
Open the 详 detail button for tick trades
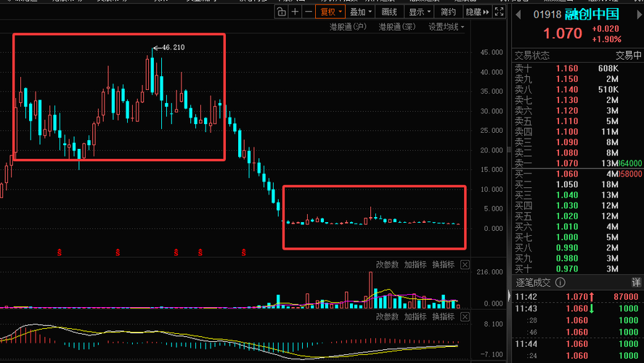point(636,282)
